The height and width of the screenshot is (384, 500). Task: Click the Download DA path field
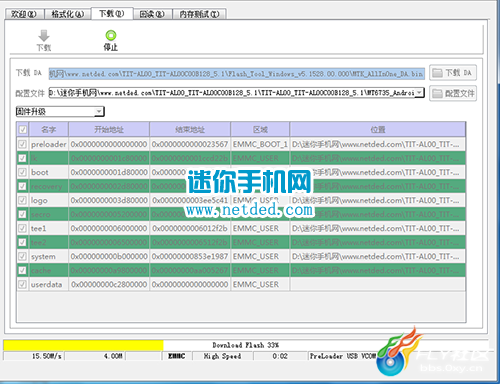point(237,74)
